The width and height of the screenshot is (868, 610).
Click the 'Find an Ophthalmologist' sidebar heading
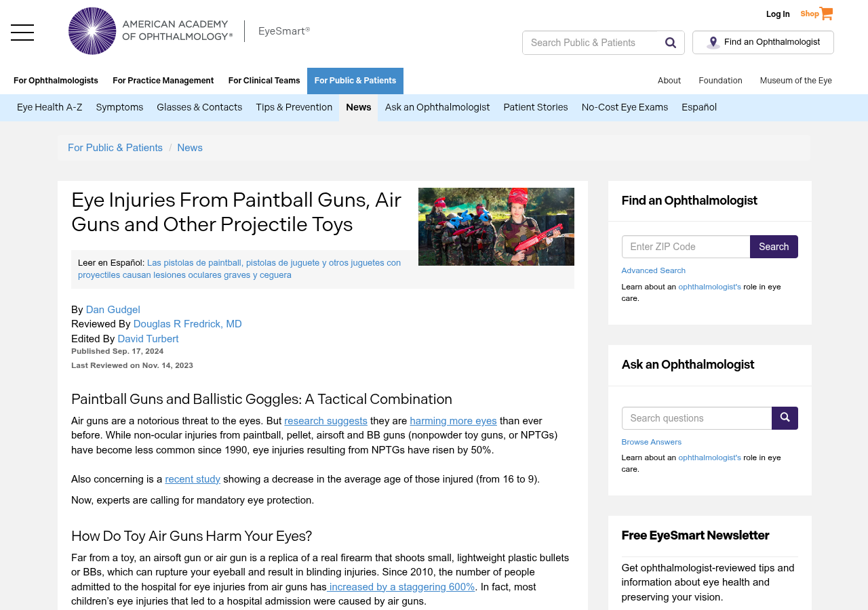point(689,201)
